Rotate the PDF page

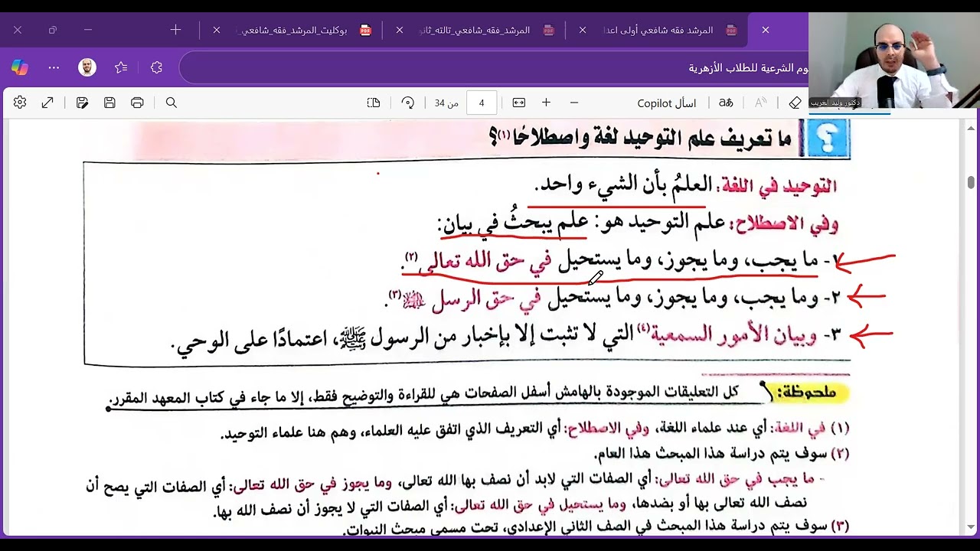(407, 103)
